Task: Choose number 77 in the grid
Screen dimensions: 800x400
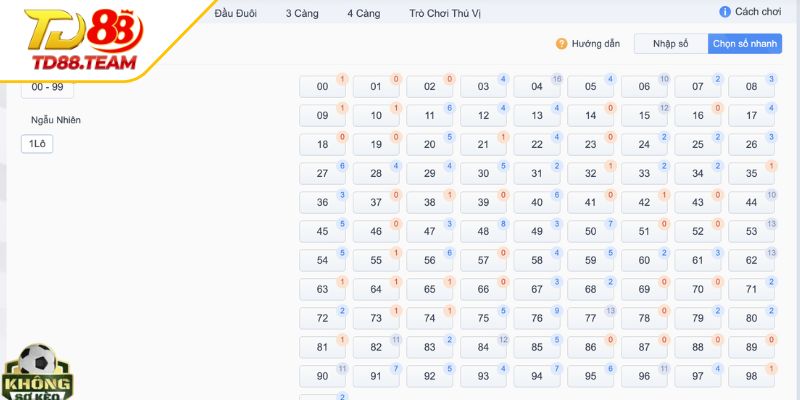Action: click(590, 319)
